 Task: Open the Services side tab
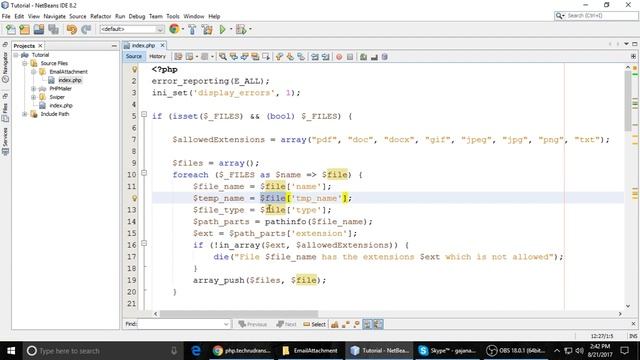(x=5, y=141)
